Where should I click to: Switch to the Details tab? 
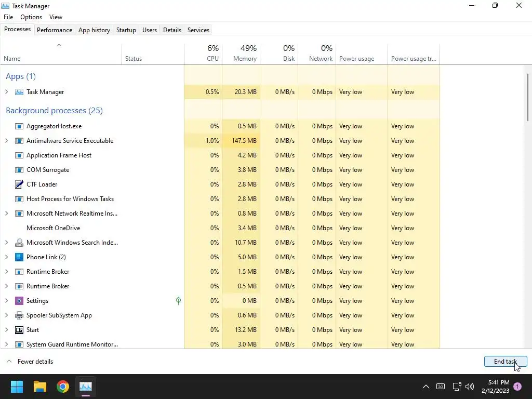point(172,30)
